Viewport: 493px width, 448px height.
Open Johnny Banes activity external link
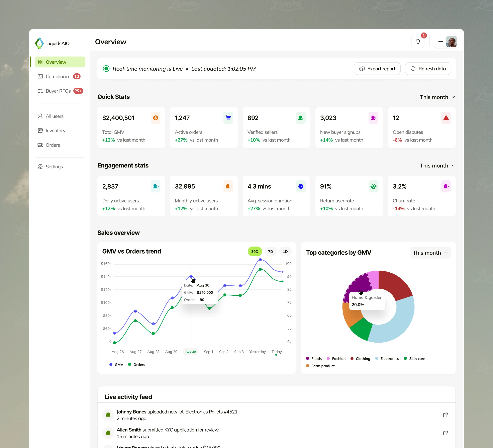point(445,415)
